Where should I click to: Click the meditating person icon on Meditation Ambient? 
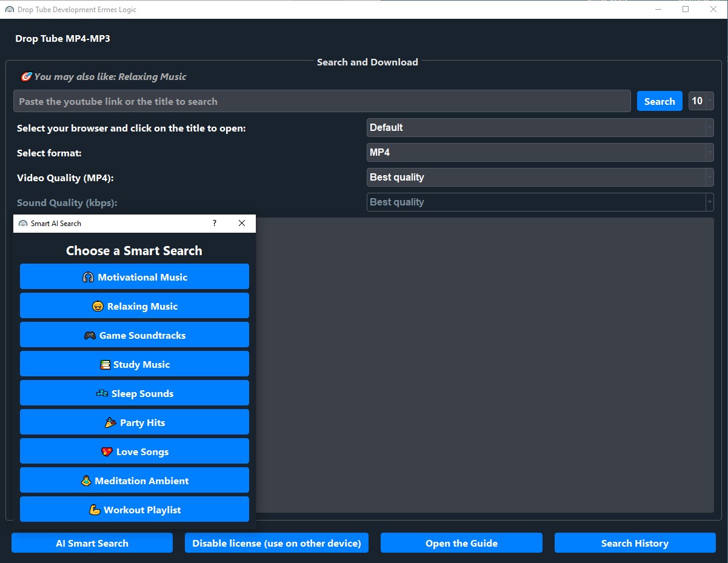point(86,481)
